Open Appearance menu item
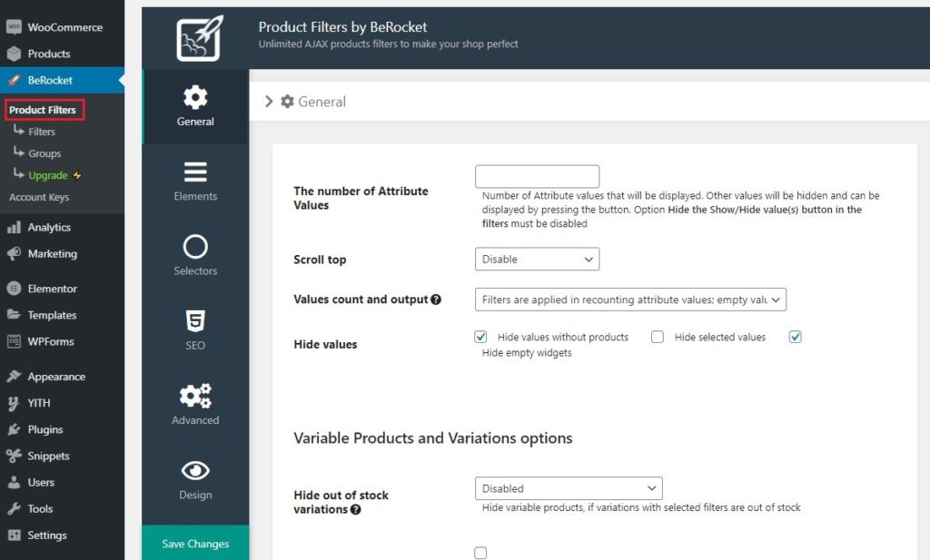Viewport: 930px width, 560px height. [56, 377]
